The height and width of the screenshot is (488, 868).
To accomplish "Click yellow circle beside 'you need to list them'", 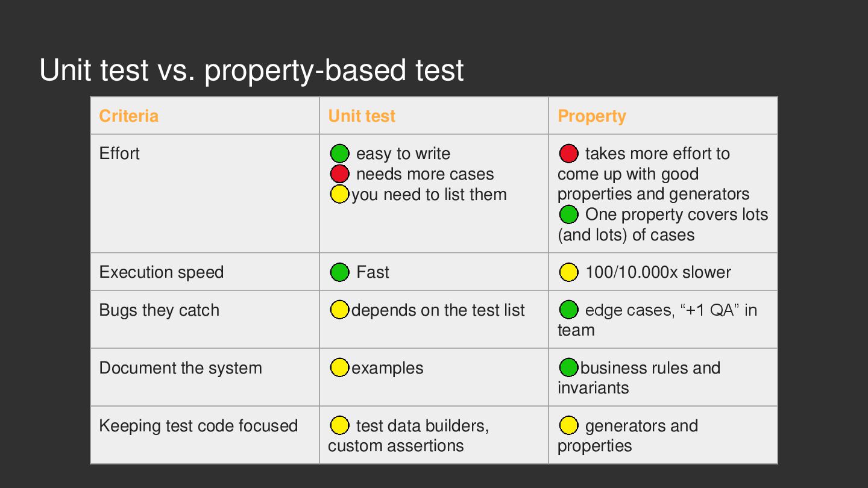I will 340,194.
